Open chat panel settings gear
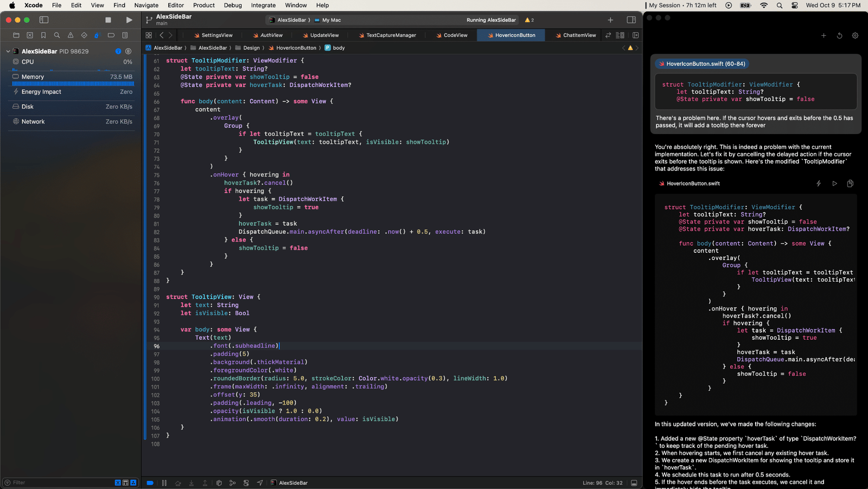 pyautogui.click(x=855, y=36)
